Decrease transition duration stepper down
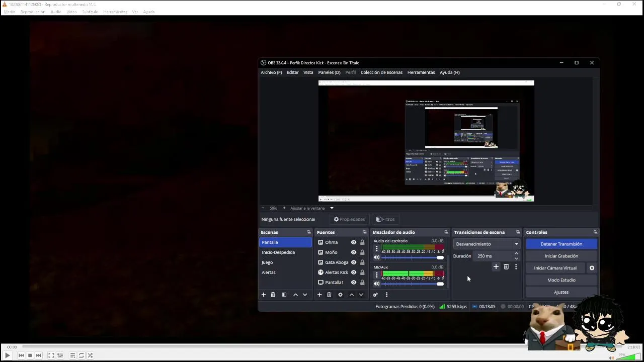Viewport: 644px width, 362px height. click(516, 258)
